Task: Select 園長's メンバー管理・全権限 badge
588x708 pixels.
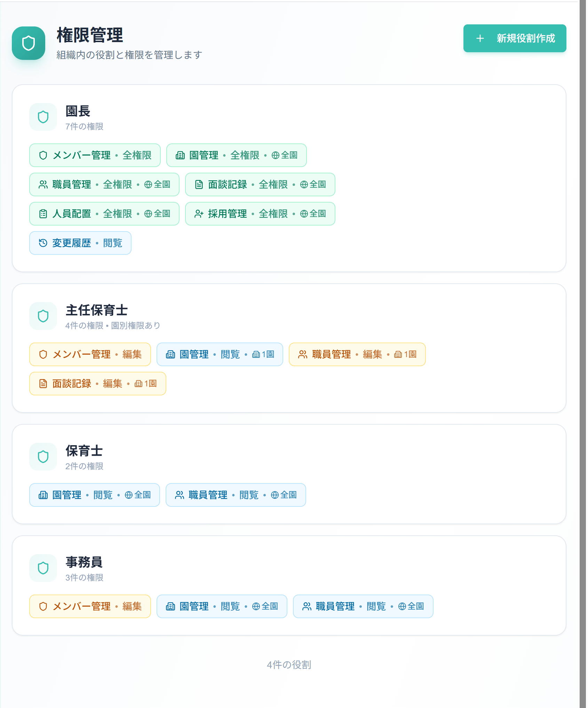Action: tap(95, 155)
